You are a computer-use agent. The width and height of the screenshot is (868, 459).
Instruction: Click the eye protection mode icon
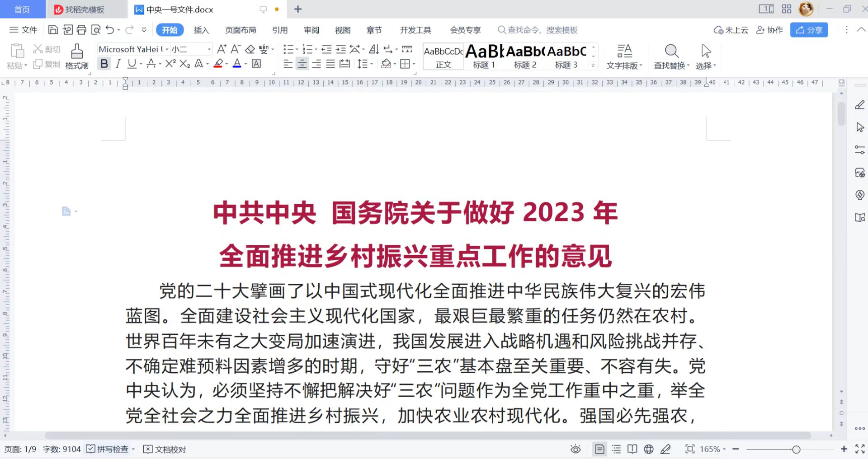click(575, 449)
